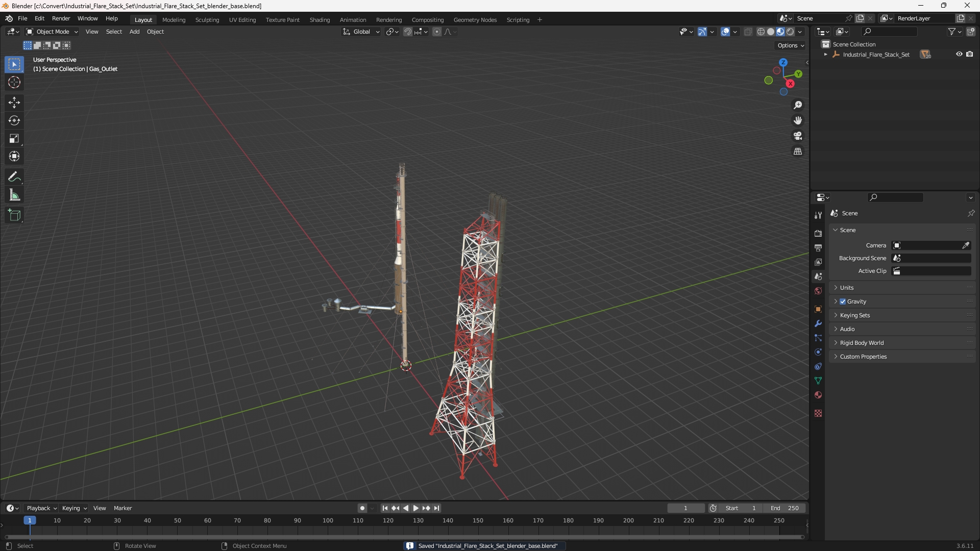This screenshot has width=980, height=551.
Task: Toggle proportional editing button
Action: [x=437, y=32]
